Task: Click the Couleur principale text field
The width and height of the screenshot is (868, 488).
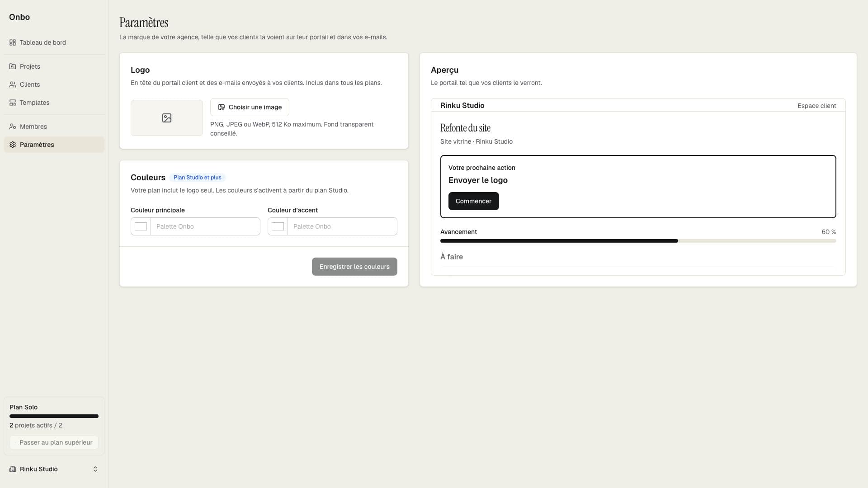Action: click(205, 226)
